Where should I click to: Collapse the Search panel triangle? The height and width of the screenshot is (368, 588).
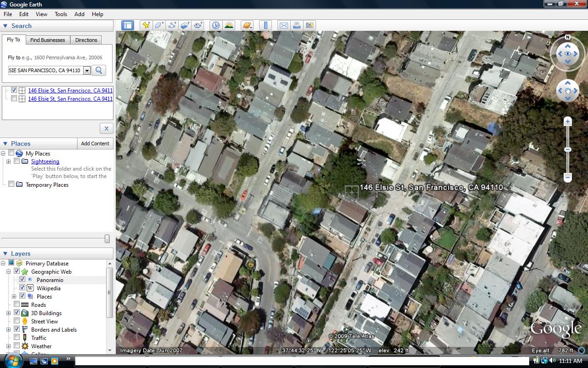point(6,26)
